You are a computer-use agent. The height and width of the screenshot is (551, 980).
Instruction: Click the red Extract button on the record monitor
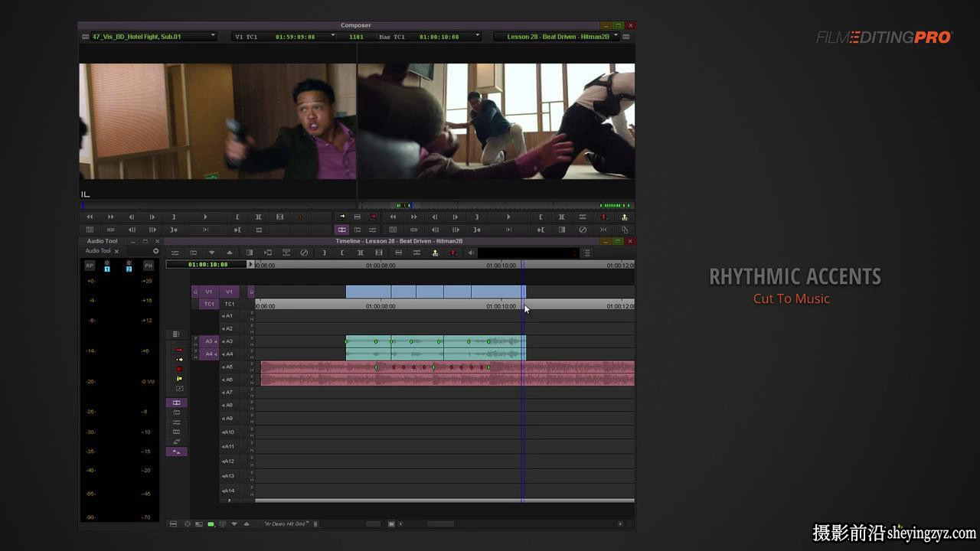tap(603, 217)
